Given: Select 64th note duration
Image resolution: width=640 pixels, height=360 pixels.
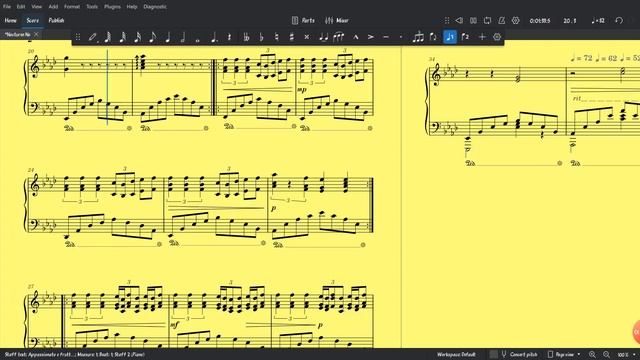Looking at the screenshot, I should 108,37.
